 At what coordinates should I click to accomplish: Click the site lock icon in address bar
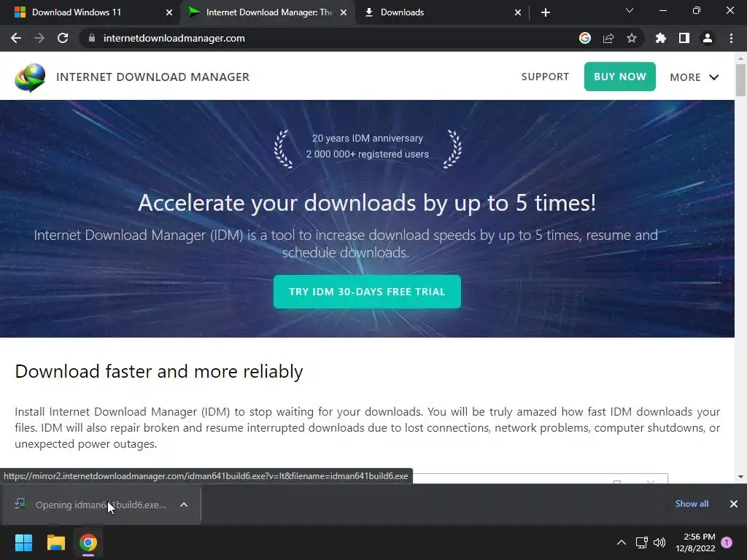tap(91, 38)
